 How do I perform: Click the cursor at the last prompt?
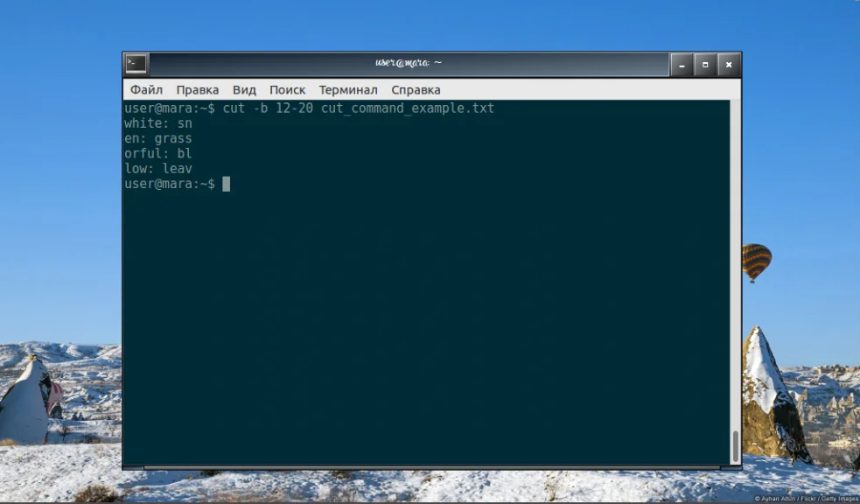(x=226, y=185)
